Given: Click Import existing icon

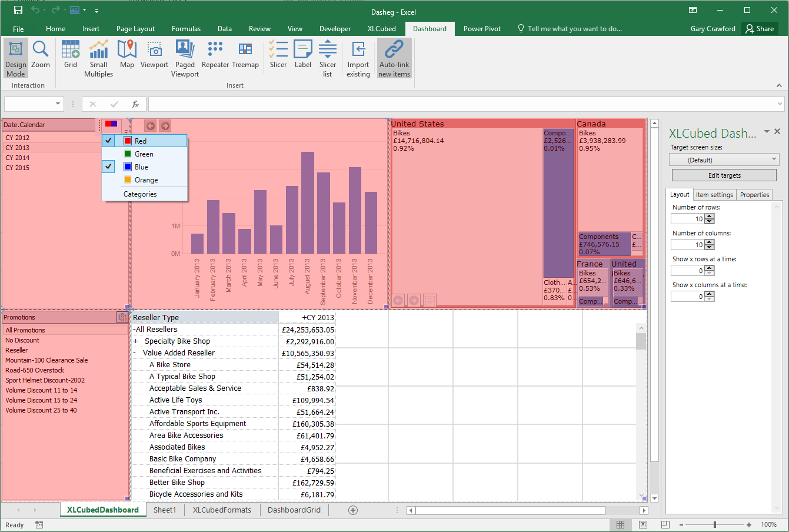Looking at the screenshot, I should pyautogui.click(x=358, y=58).
